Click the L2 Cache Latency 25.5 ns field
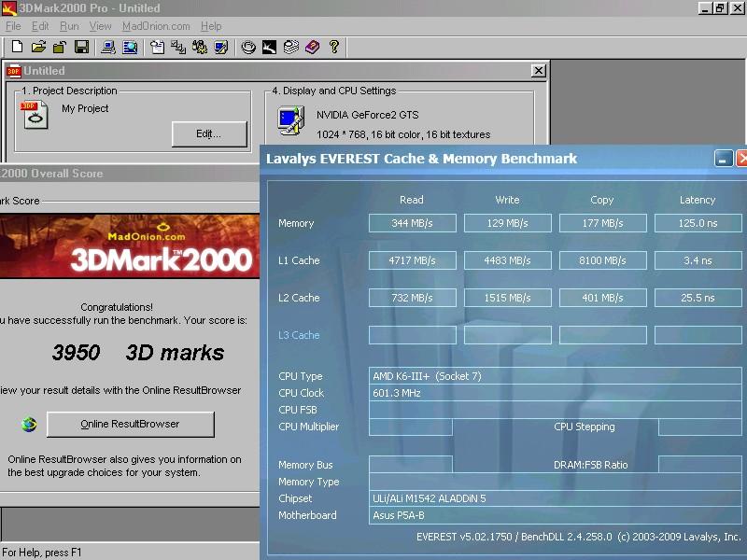 pos(698,298)
